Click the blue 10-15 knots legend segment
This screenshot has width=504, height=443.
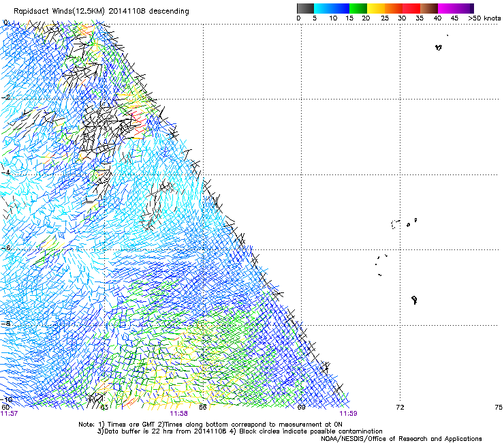pos(341,8)
